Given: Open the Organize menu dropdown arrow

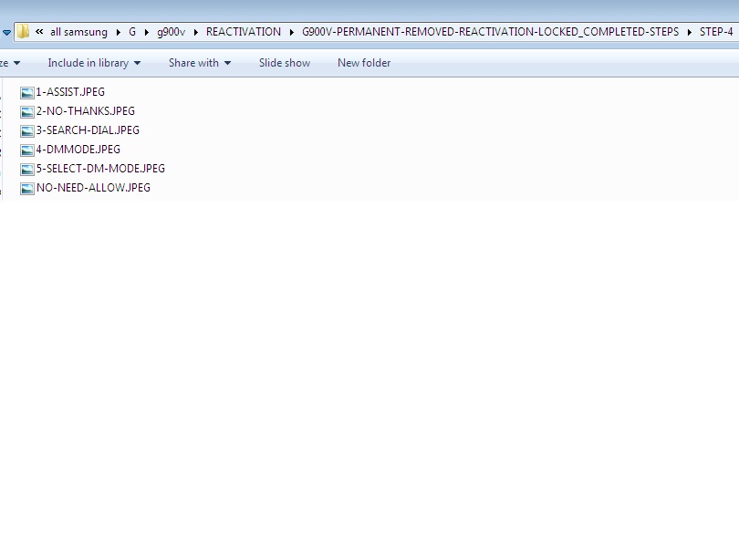Looking at the screenshot, I should (x=17, y=63).
